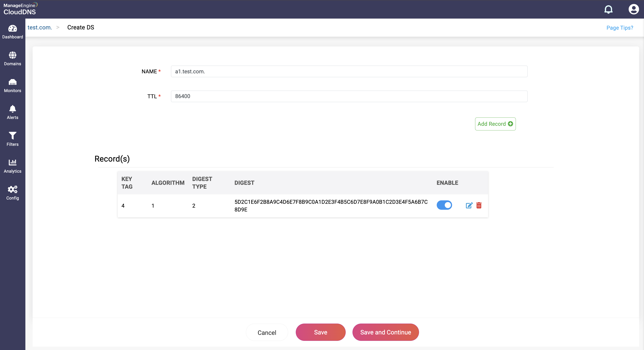Click into the NAME input field
The image size is (644, 350).
coord(349,71)
